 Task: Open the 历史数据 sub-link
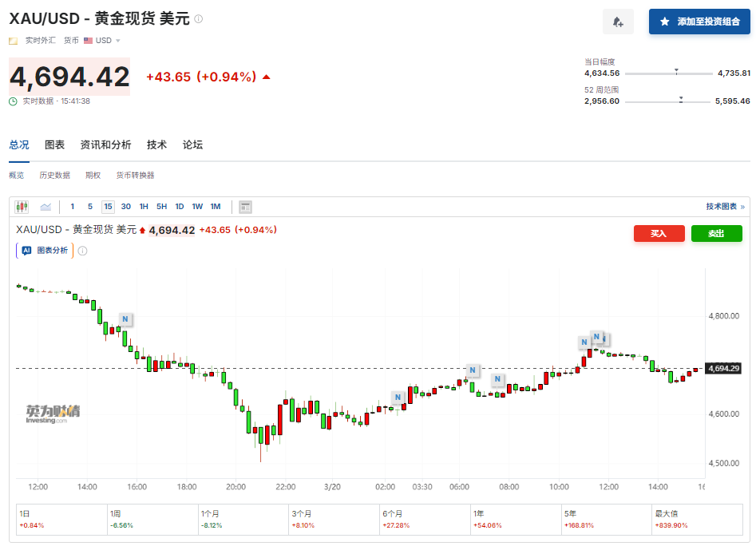point(54,175)
